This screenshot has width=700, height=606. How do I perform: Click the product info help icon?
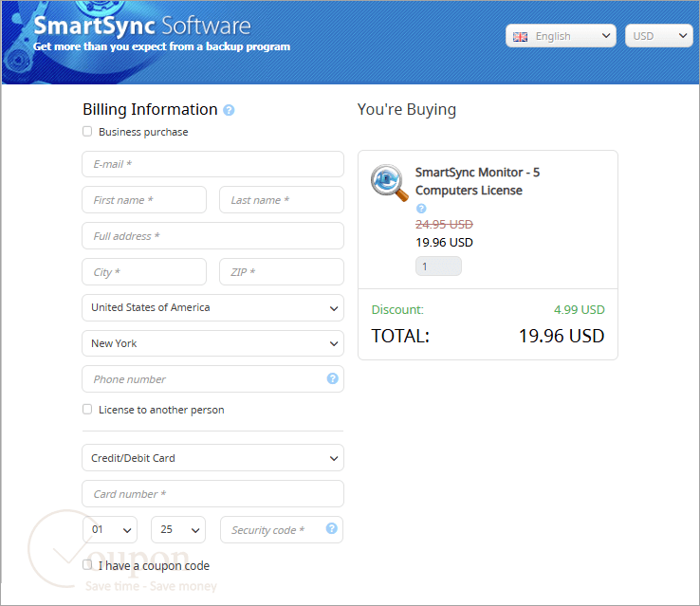[x=421, y=209]
